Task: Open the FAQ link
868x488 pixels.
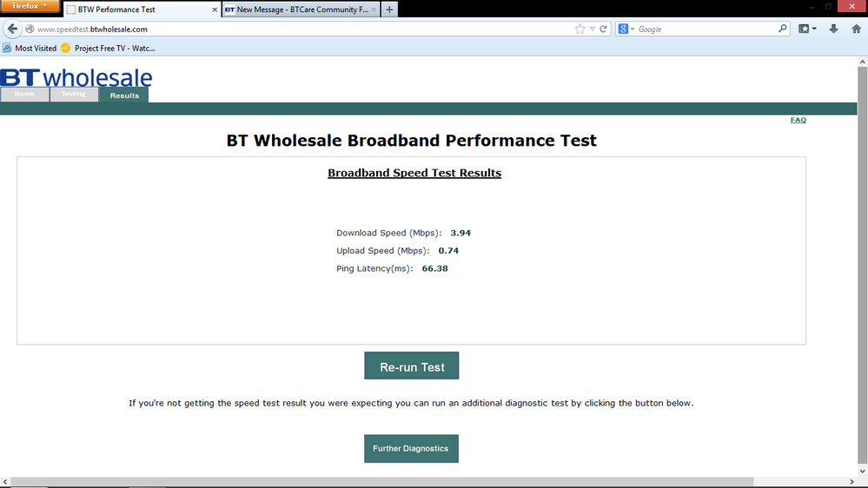Action: pyautogui.click(x=798, y=120)
